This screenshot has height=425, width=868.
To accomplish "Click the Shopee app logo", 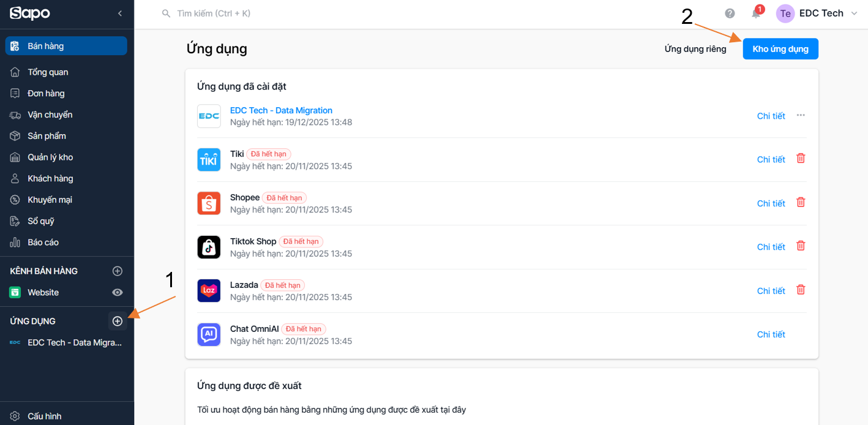I will click(209, 203).
